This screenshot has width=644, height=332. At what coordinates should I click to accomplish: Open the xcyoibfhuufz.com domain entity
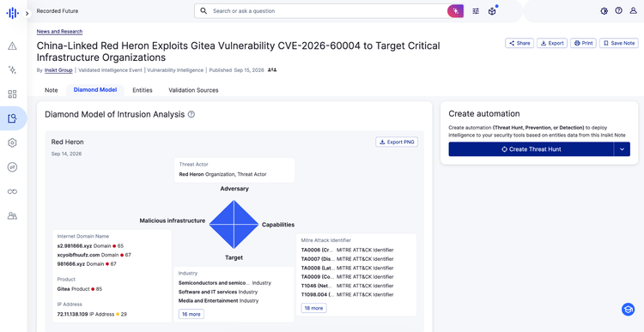coord(78,255)
